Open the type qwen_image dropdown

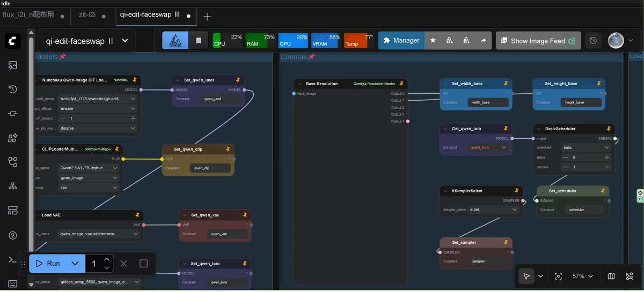[x=89, y=177]
